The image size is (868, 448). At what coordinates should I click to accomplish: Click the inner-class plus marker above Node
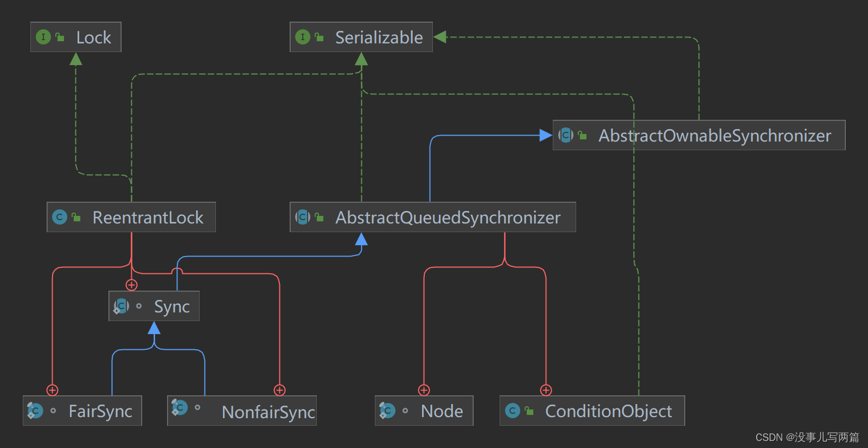pos(424,390)
